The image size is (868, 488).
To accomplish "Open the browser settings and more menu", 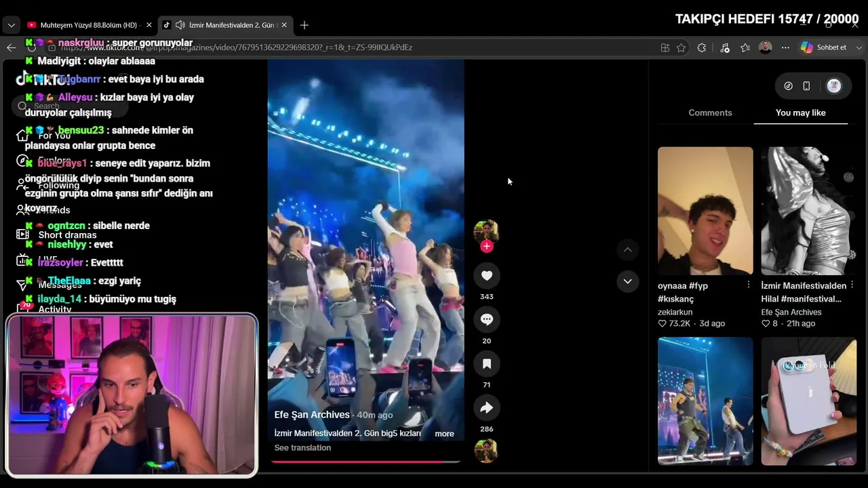I will click(x=785, y=47).
